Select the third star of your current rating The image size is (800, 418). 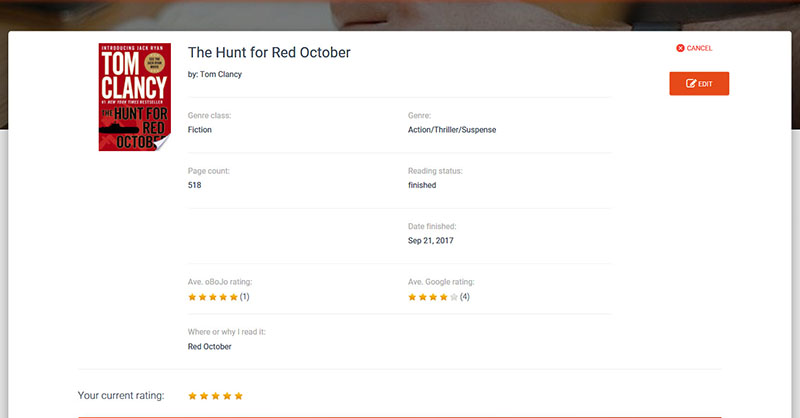[x=215, y=396]
